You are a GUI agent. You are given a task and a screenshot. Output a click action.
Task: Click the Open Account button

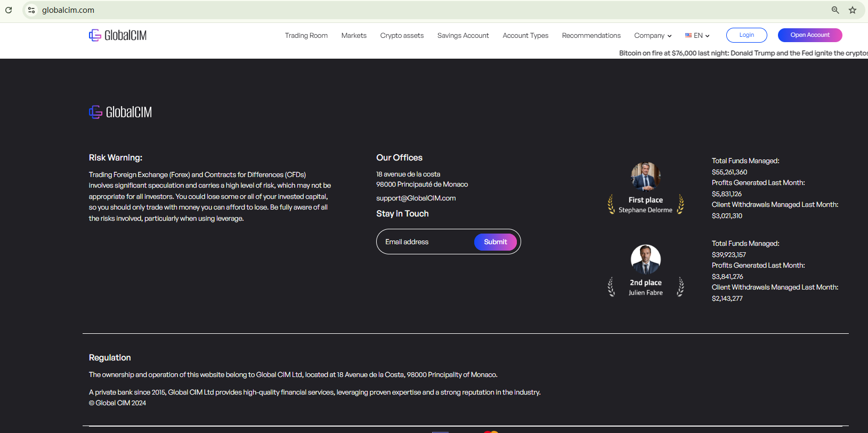(810, 35)
